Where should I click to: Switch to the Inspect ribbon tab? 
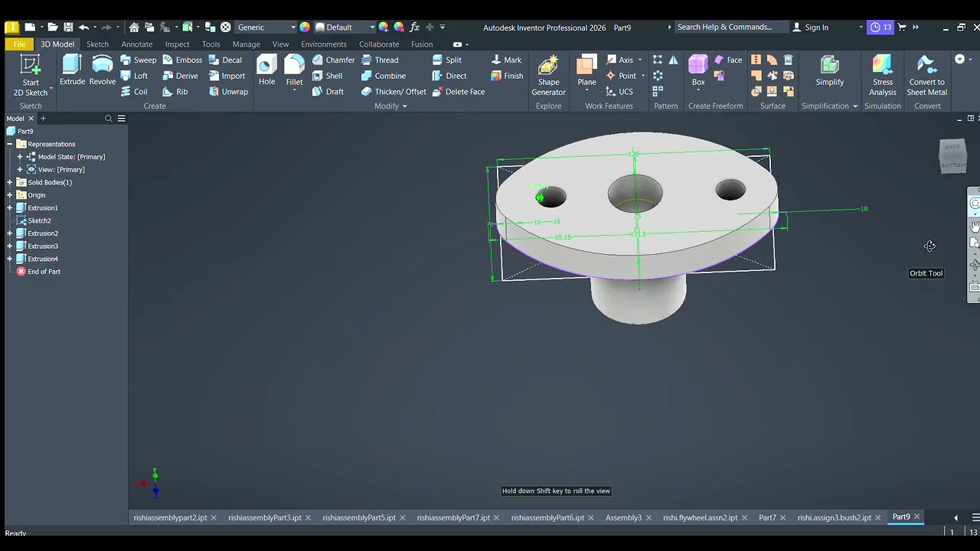[x=177, y=44]
